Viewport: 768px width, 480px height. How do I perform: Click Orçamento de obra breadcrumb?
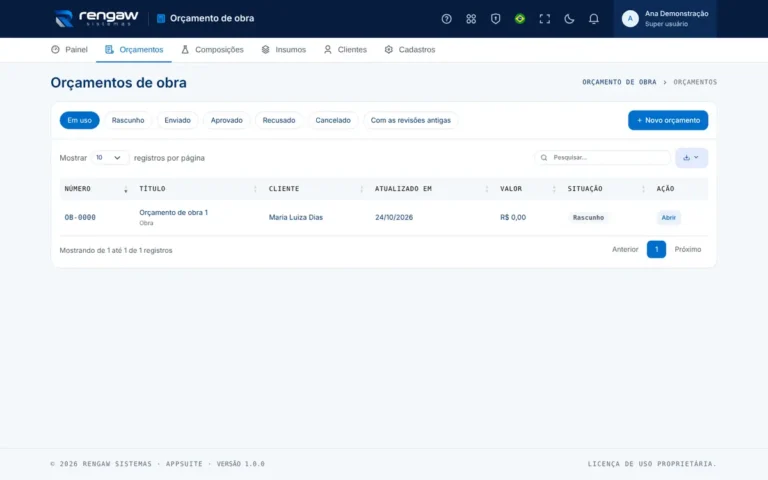619,82
